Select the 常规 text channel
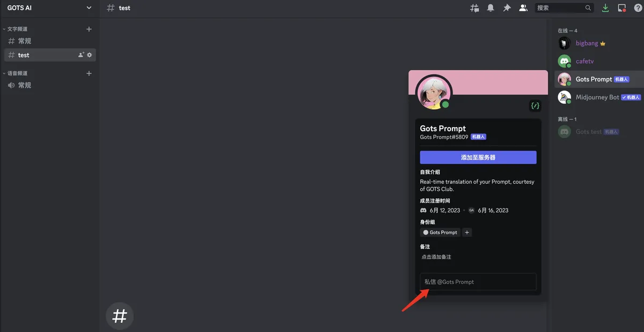 pyautogui.click(x=25, y=41)
